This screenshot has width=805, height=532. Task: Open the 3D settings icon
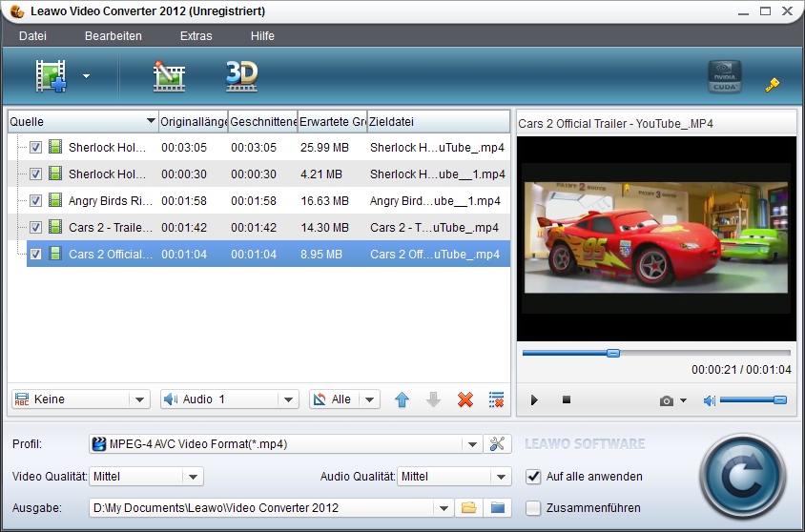[x=241, y=76]
